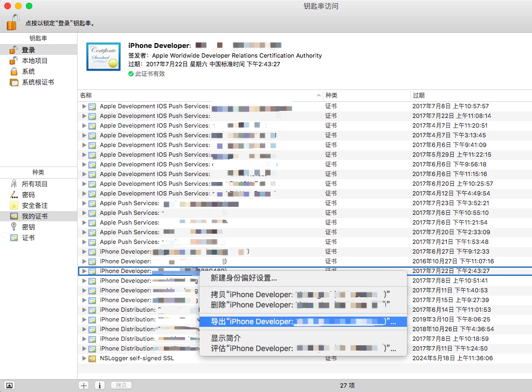Click certificate icon of row expiring 2017年7月8日 上午10:18:59

pyautogui.click(x=92, y=339)
